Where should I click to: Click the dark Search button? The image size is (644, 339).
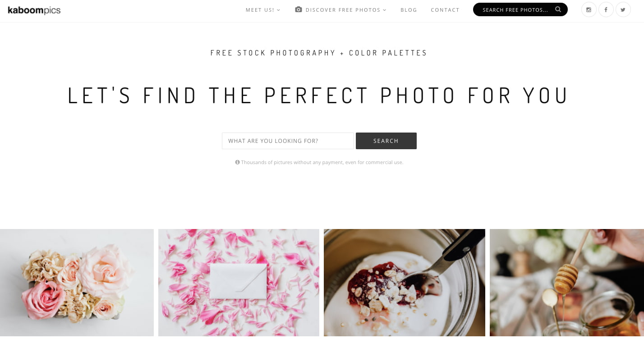coord(386,141)
